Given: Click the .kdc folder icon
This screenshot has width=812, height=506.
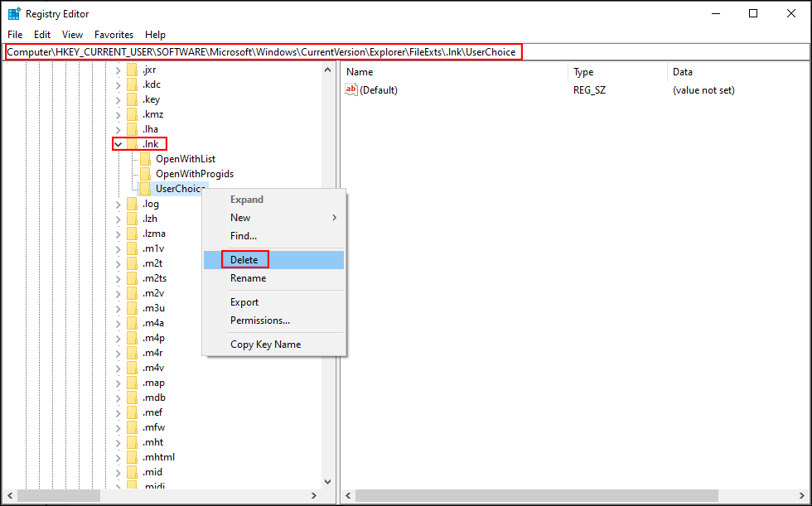Looking at the screenshot, I should coord(132,84).
